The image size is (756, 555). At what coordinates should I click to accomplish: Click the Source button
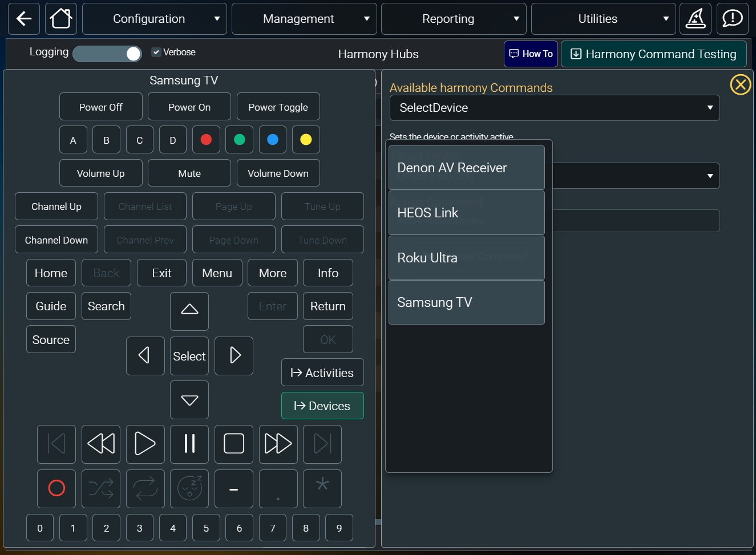51,339
